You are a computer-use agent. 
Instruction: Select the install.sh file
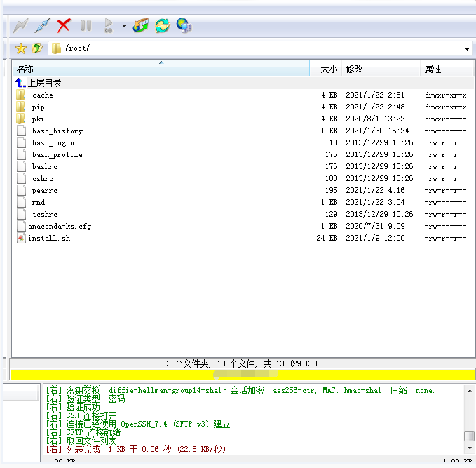[x=48, y=239]
